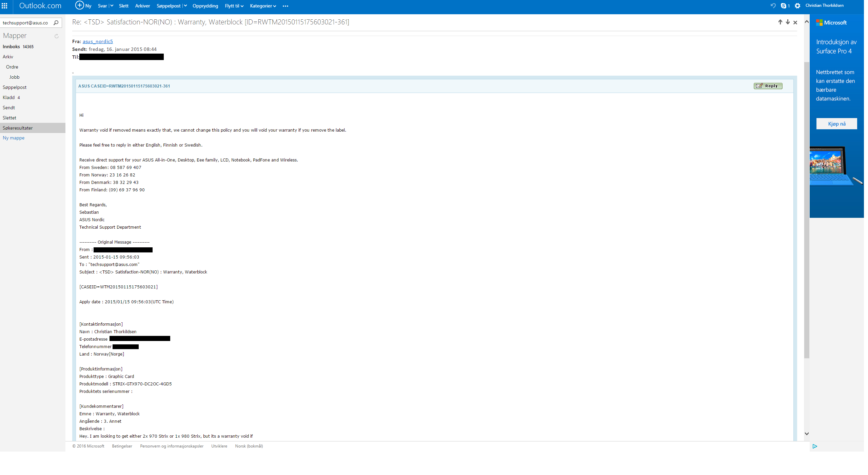Close the open message with X

(795, 22)
